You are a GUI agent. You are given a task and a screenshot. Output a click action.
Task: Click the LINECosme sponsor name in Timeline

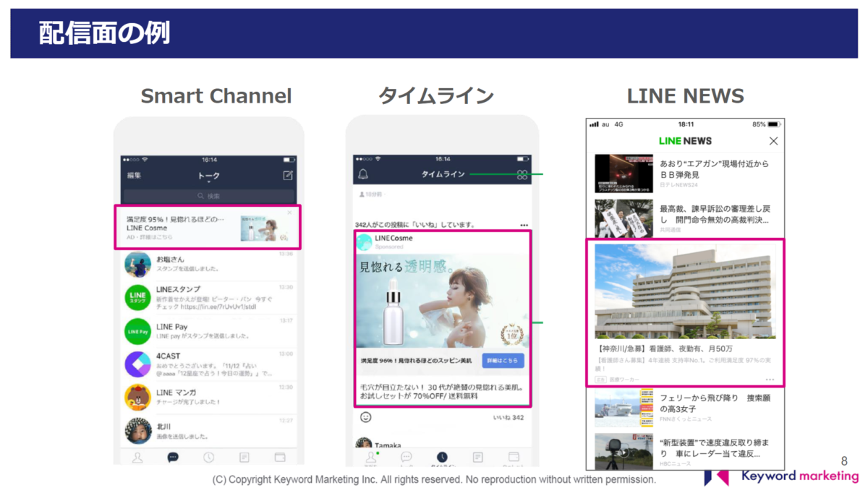[x=393, y=238]
